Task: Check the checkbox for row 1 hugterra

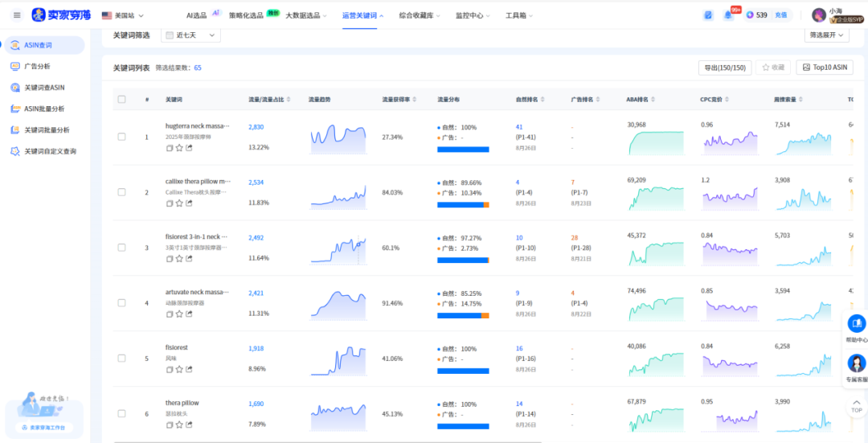Action: pyautogui.click(x=122, y=137)
